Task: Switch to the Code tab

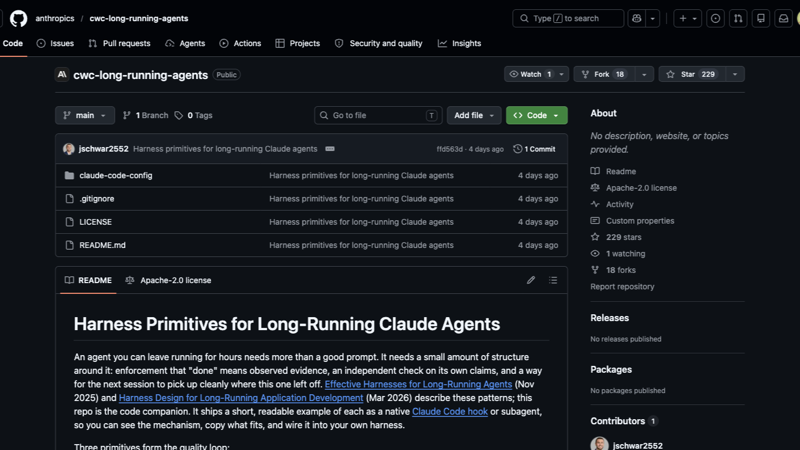Action: click(x=13, y=43)
